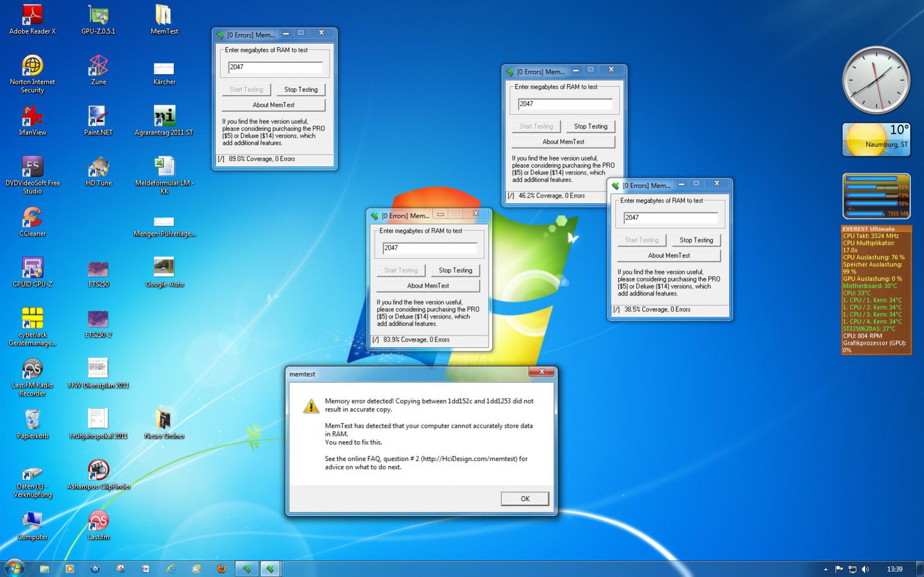Stop Testing in the 46.2% coverage MemTest window
The image size is (924, 577).
(x=591, y=127)
